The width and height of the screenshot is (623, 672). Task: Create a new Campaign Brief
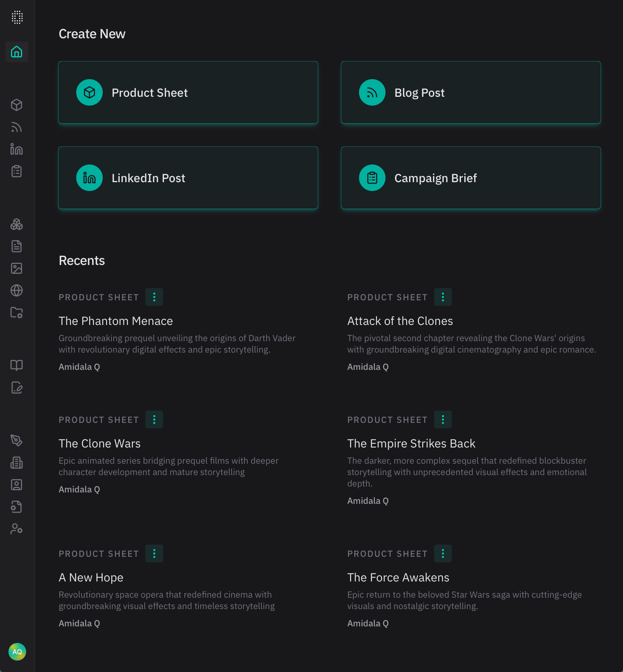click(471, 178)
